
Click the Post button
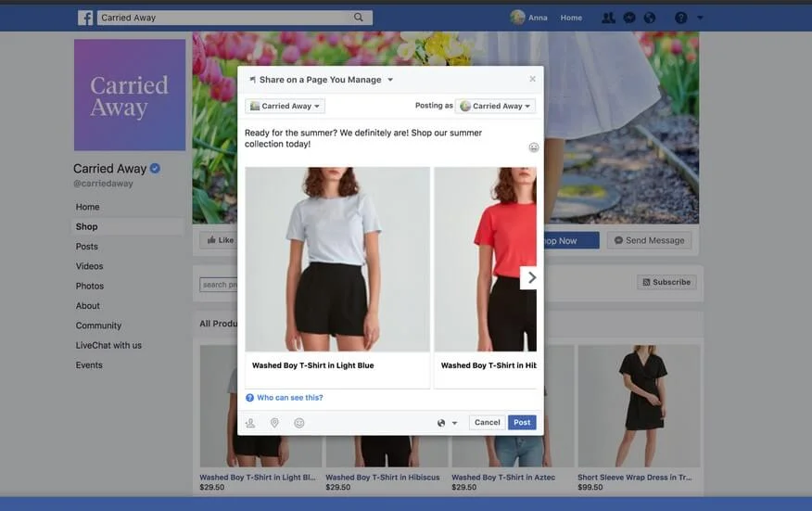click(522, 422)
